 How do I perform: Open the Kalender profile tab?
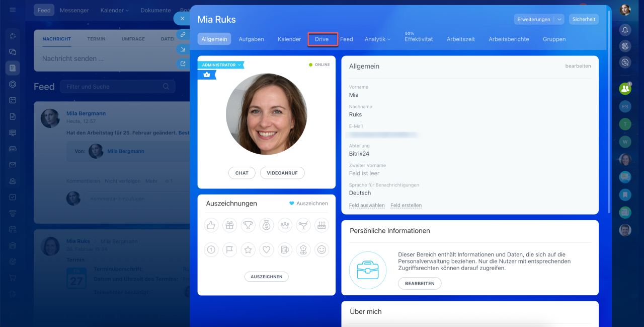pyautogui.click(x=289, y=39)
